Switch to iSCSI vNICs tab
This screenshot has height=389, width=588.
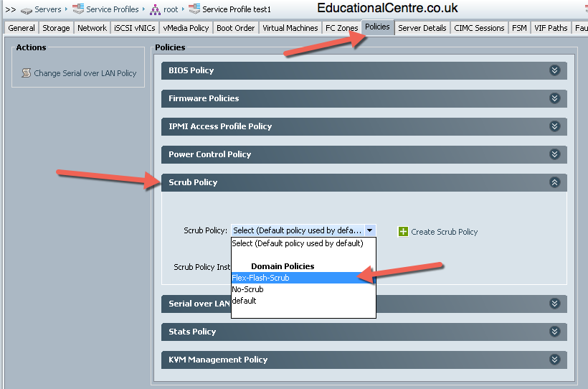pyautogui.click(x=135, y=28)
